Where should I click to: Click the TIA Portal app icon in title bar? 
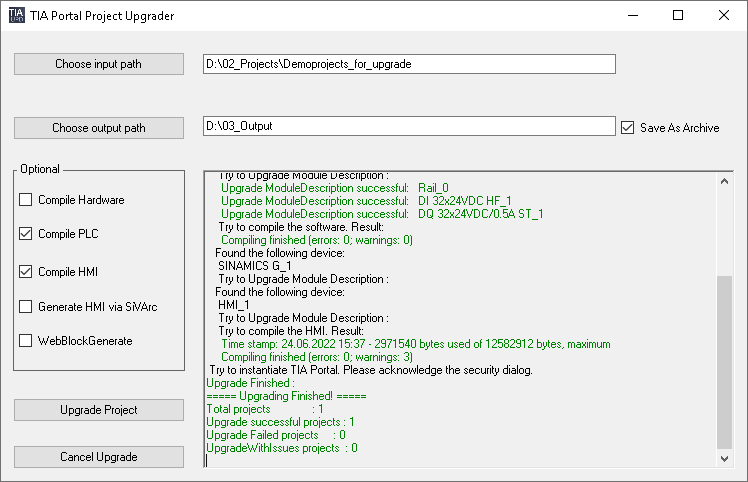pos(16,15)
